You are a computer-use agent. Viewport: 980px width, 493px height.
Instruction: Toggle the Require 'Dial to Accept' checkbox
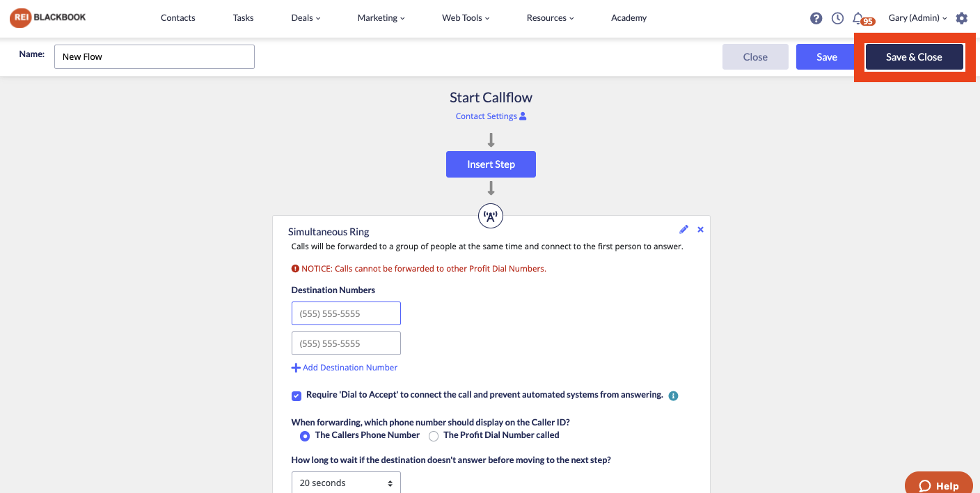click(x=297, y=396)
